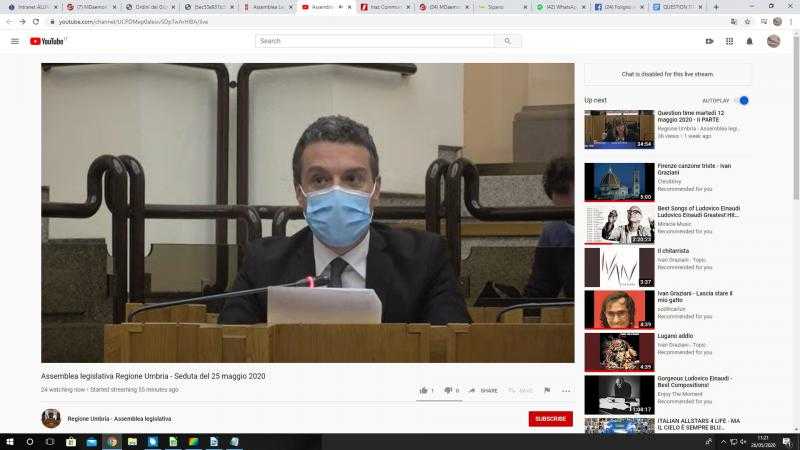Screen dimensions: 800x450
Task: Open the Chrome profile avatar
Action: click(777, 21)
